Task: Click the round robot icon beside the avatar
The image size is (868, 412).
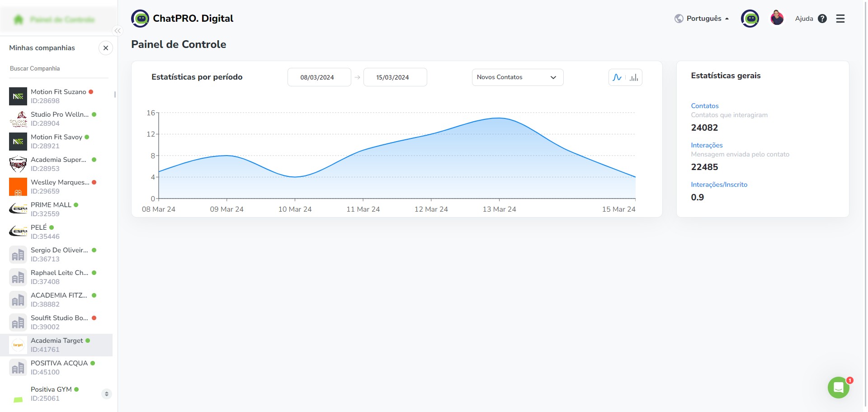Action: (750, 19)
